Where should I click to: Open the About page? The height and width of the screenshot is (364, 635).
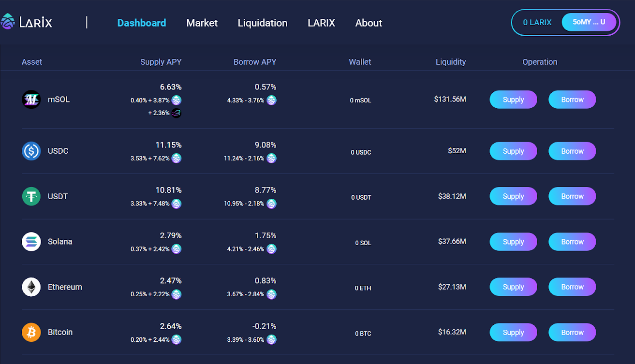[369, 23]
